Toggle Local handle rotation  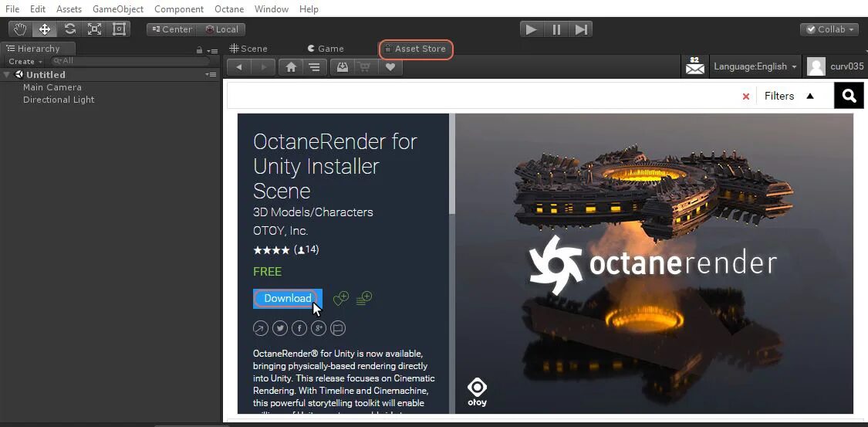221,29
